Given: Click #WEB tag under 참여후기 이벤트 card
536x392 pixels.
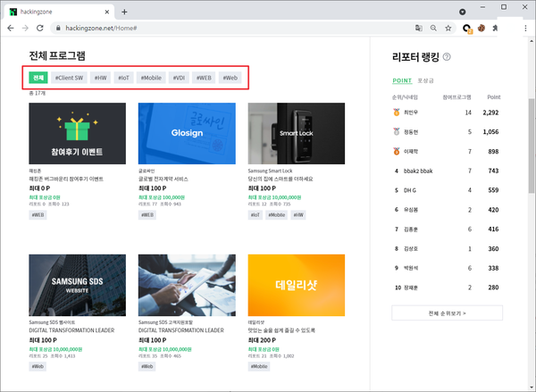Looking at the screenshot, I should pyautogui.click(x=38, y=215).
